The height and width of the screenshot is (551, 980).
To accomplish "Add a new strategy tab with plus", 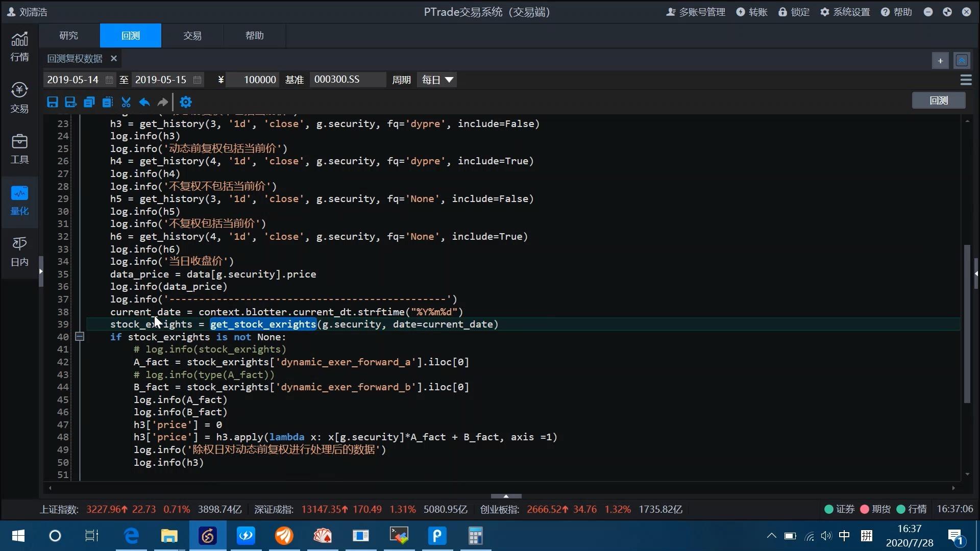I will (x=940, y=61).
